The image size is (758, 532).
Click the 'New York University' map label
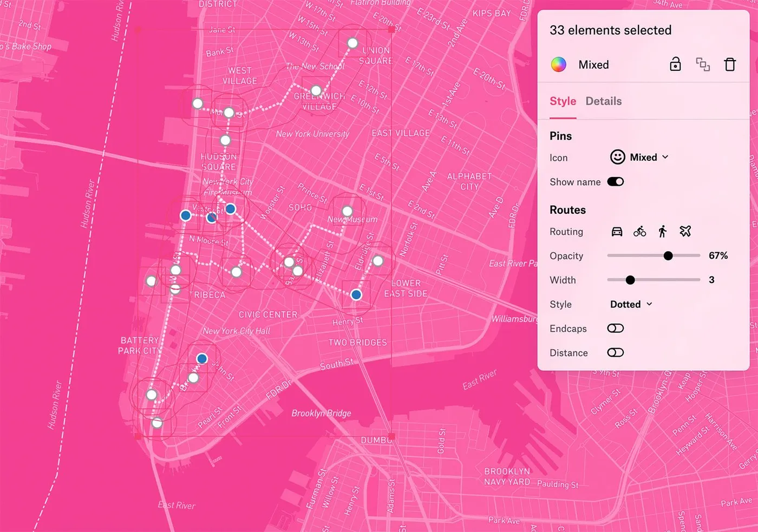coord(312,134)
